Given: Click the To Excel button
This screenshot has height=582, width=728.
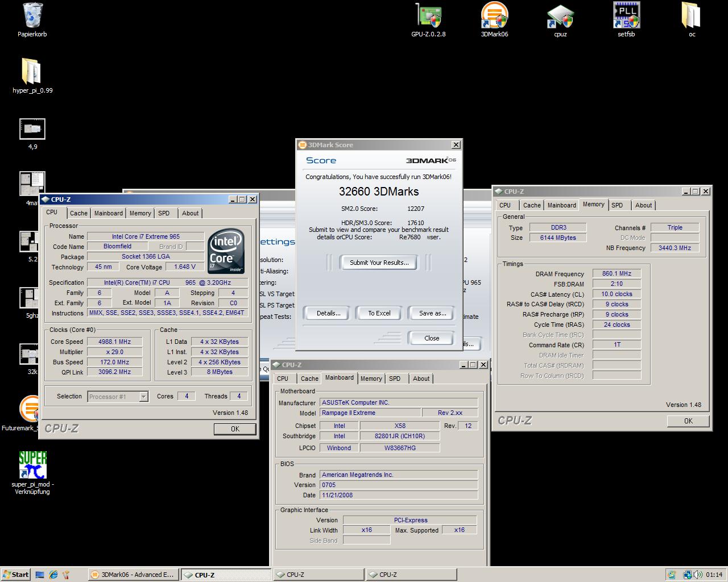Looking at the screenshot, I should (x=379, y=313).
